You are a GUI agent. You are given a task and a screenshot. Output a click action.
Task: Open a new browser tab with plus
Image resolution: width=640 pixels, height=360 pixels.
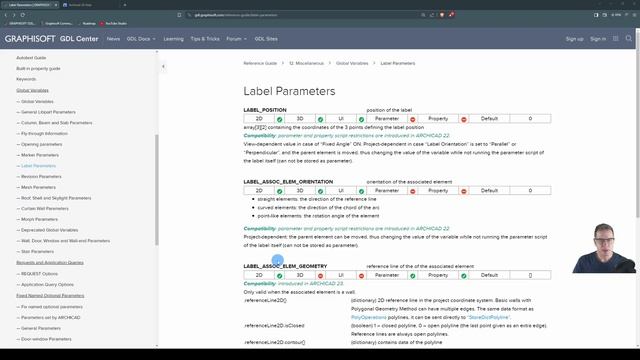[124, 5]
